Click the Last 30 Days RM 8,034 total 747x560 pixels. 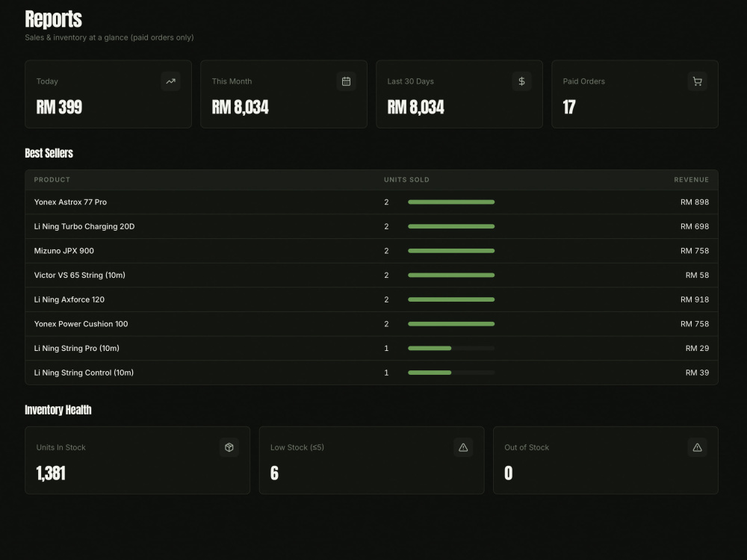tap(416, 107)
